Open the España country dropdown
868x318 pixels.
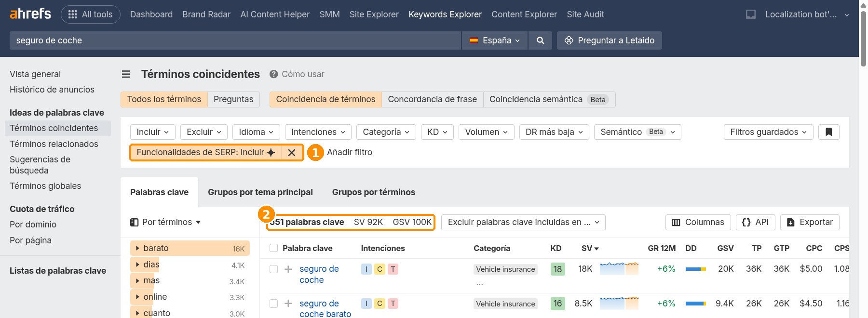click(495, 40)
